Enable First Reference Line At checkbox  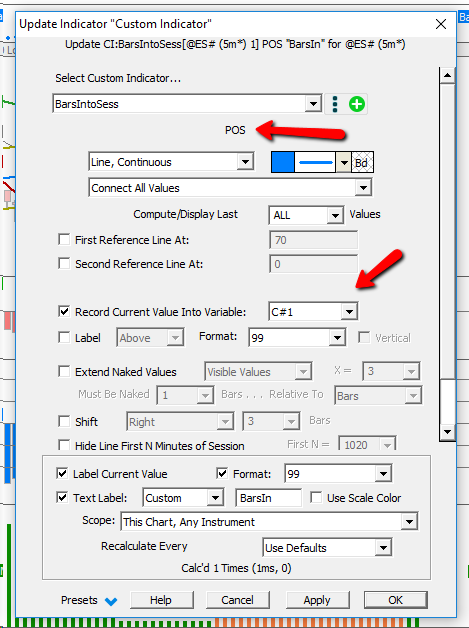tap(64, 240)
